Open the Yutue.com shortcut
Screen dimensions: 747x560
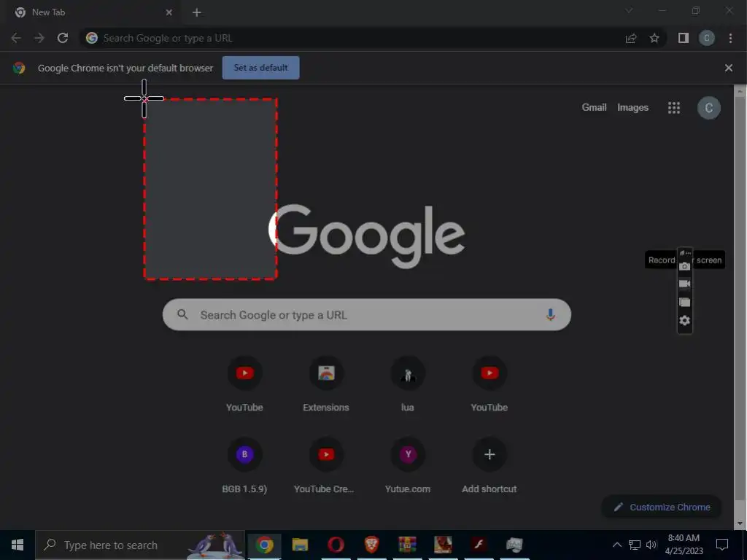(x=407, y=466)
